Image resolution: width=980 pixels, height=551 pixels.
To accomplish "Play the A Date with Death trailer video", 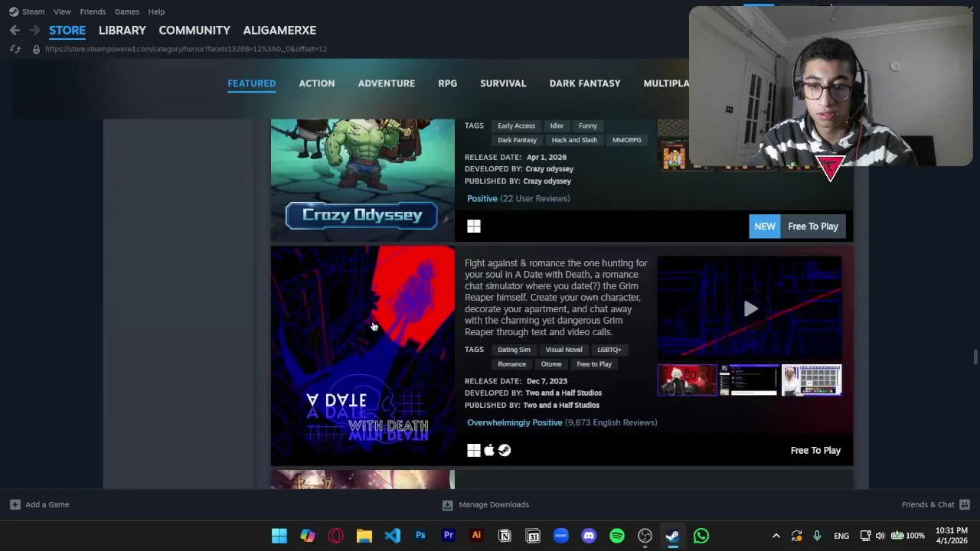I will (750, 308).
